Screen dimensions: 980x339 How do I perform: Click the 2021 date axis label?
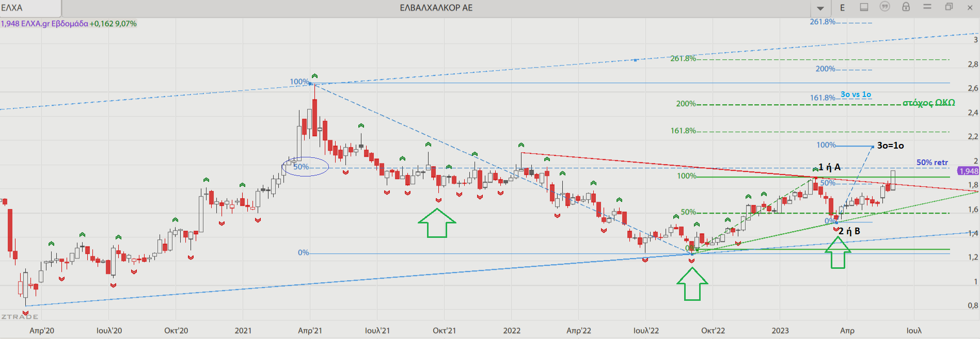(x=243, y=330)
